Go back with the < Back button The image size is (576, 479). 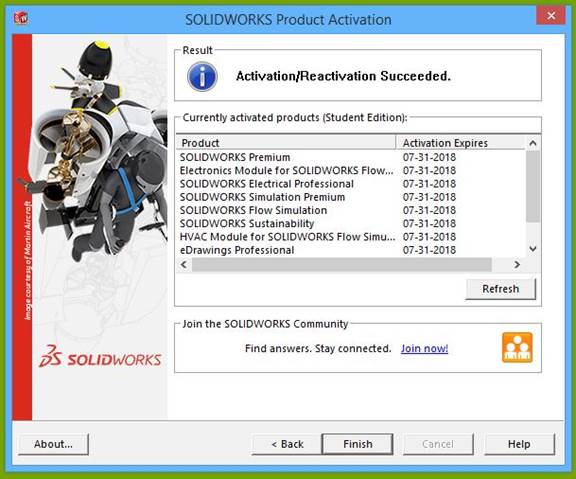click(287, 444)
